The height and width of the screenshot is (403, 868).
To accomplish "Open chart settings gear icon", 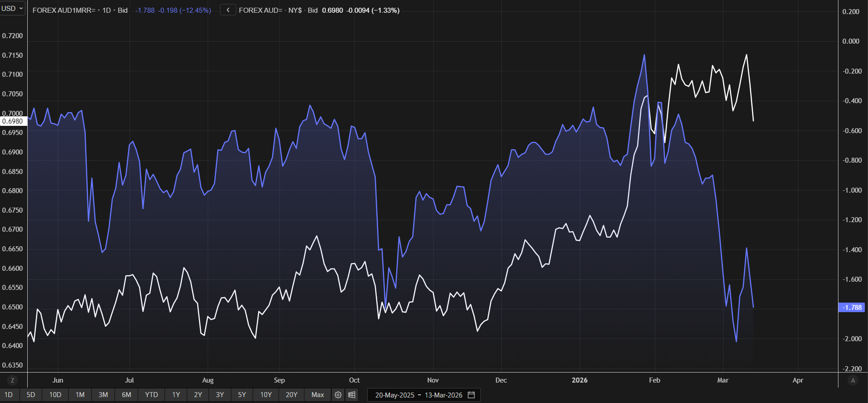I will [x=338, y=395].
